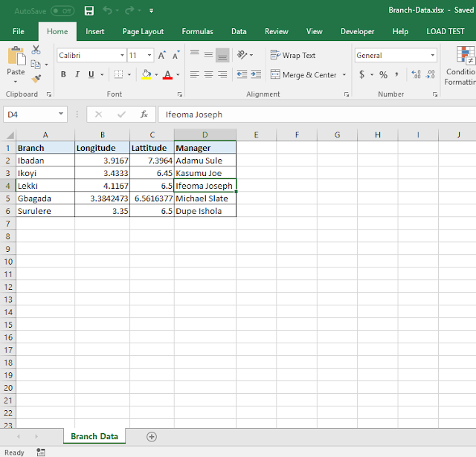Click the Save icon in title bar
This screenshot has height=457, width=476.
pos(89,11)
